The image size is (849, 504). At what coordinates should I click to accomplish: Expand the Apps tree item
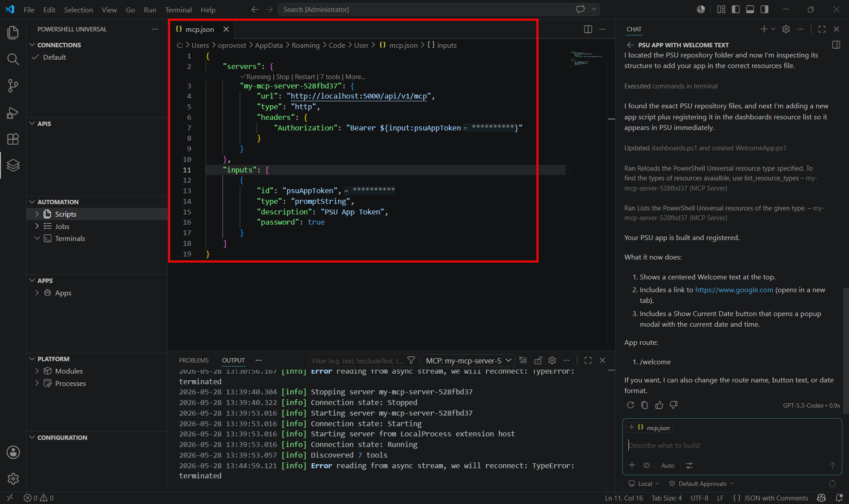pyautogui.click(x=37, y=293)
